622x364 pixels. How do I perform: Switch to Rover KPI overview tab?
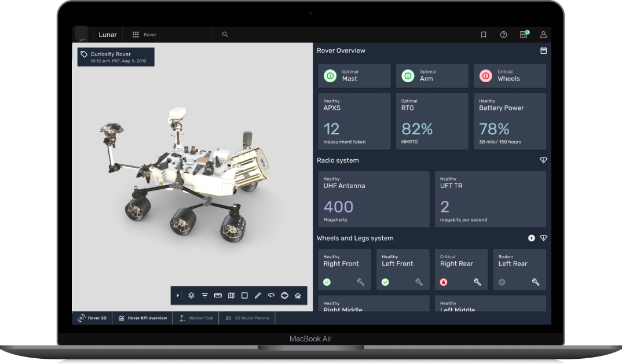coord(142,318)
